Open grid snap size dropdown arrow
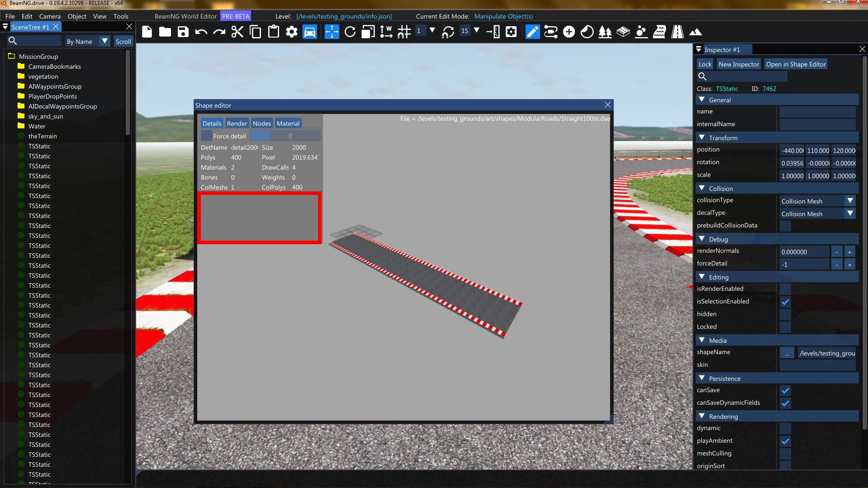Viewport: 868px width, 488px height. click(432, 31)
